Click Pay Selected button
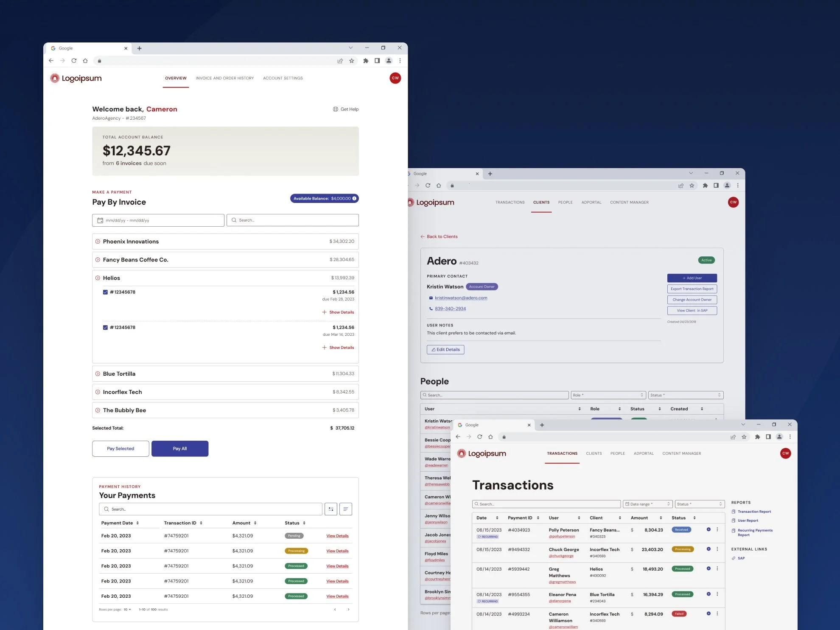This screenshot has height=630, width=840. click(120, 449)
